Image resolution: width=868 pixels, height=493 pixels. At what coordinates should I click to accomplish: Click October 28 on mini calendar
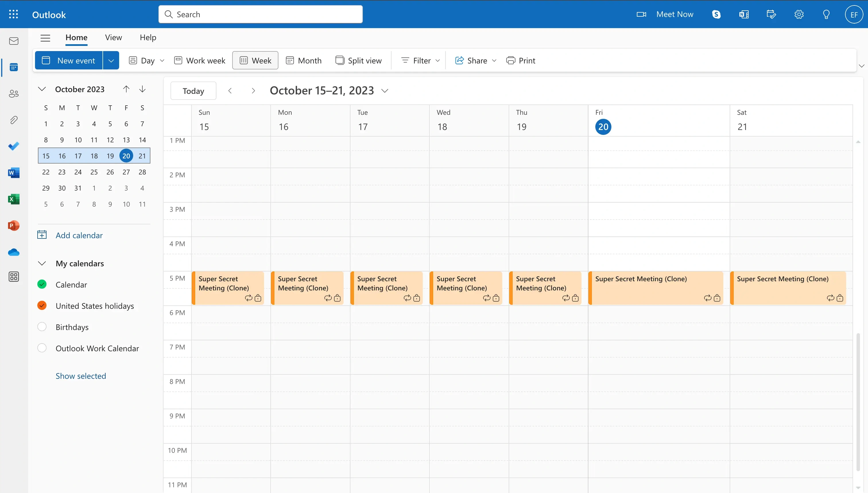click(142, 172)
